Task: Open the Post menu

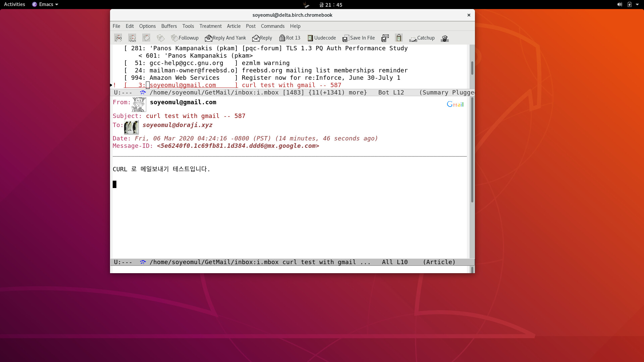Action: click(251, 26)
